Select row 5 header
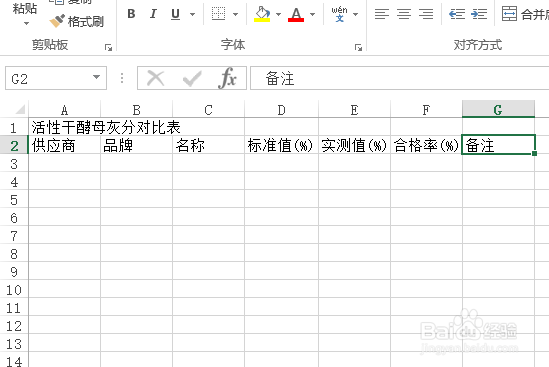The image size is (549, 367). tap(14, 200)
